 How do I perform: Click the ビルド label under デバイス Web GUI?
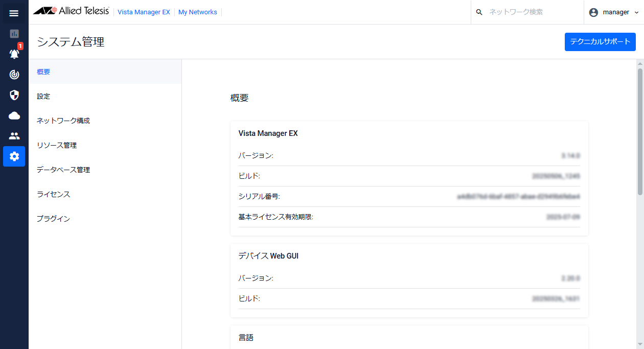point(249,298)
